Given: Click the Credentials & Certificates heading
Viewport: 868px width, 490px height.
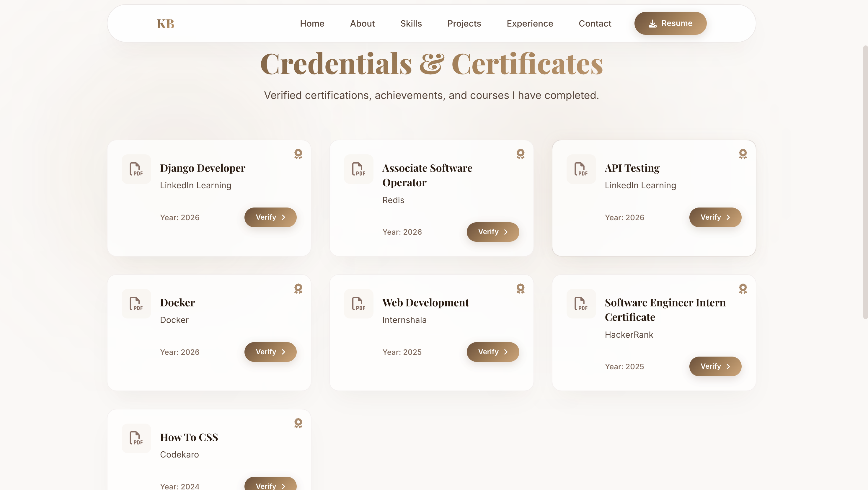Looking at the screenshot, I should (431, 64).
